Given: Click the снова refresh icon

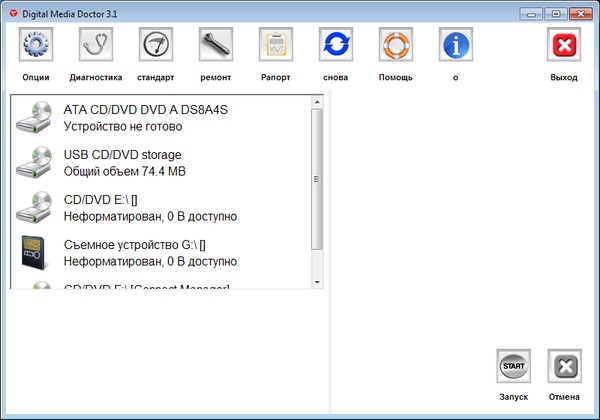Looking at the screenshot, I should [x=336, y=46].
